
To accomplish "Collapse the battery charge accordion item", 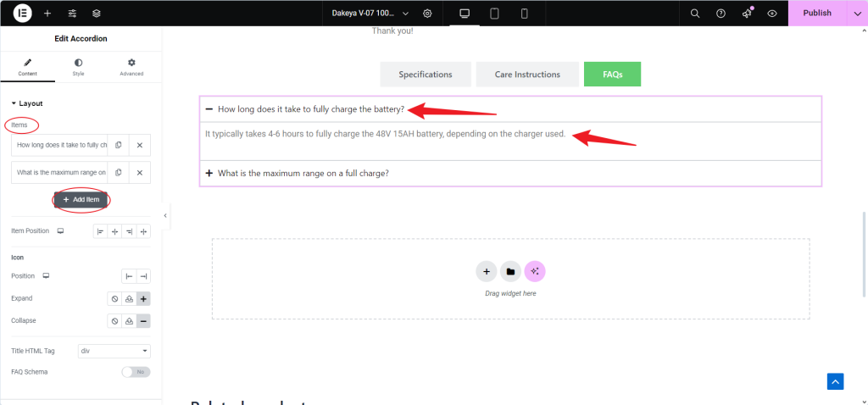I will pyautogui.click(x=509, y=109).
